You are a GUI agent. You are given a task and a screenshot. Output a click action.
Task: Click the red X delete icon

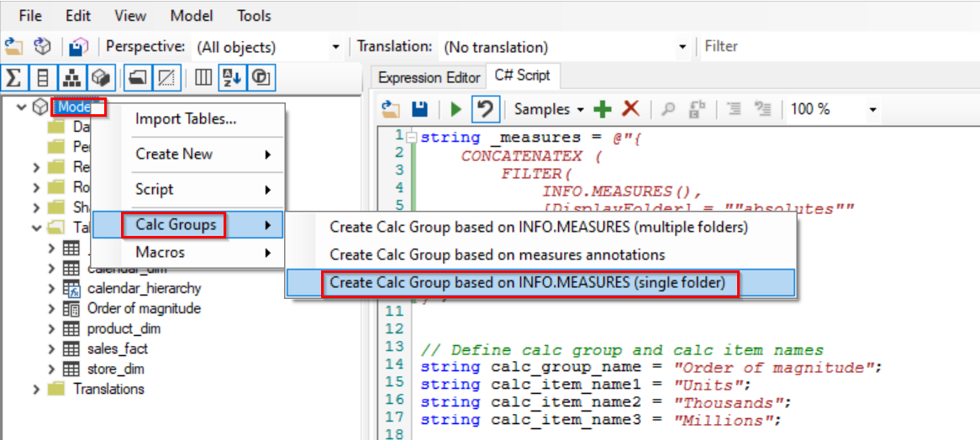630,109
